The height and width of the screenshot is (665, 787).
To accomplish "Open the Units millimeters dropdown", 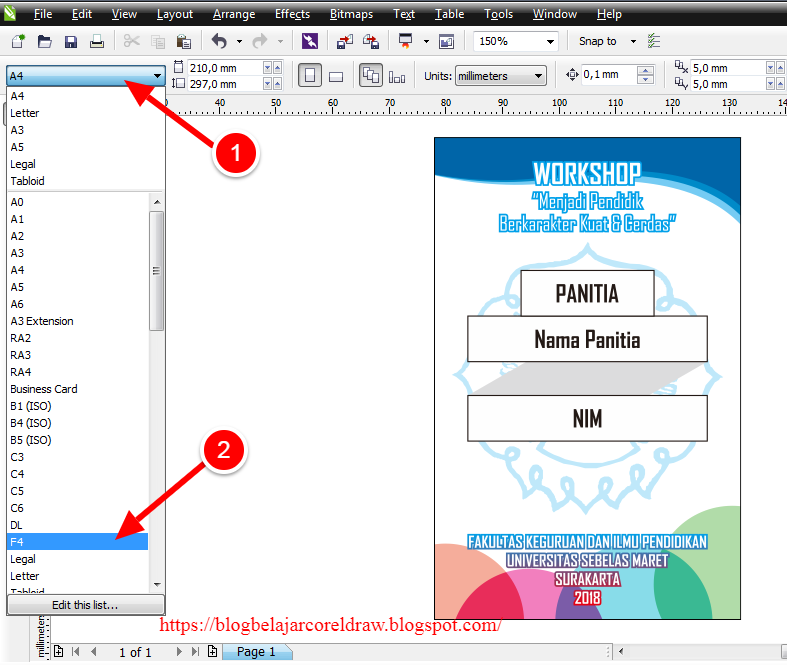I will [x=500, y=76].
